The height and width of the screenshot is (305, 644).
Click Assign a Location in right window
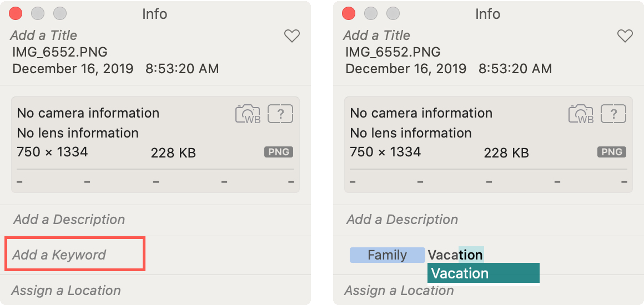coord(399,291)
